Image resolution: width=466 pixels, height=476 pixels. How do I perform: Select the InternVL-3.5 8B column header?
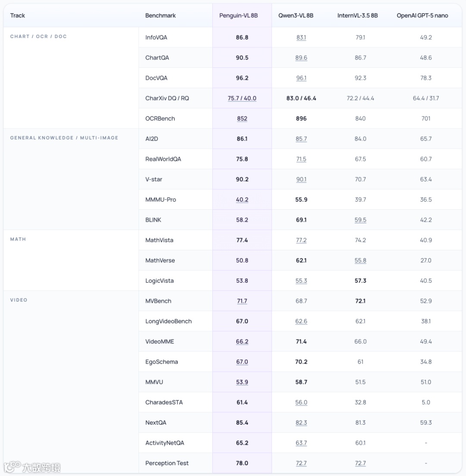click(357, 16)
